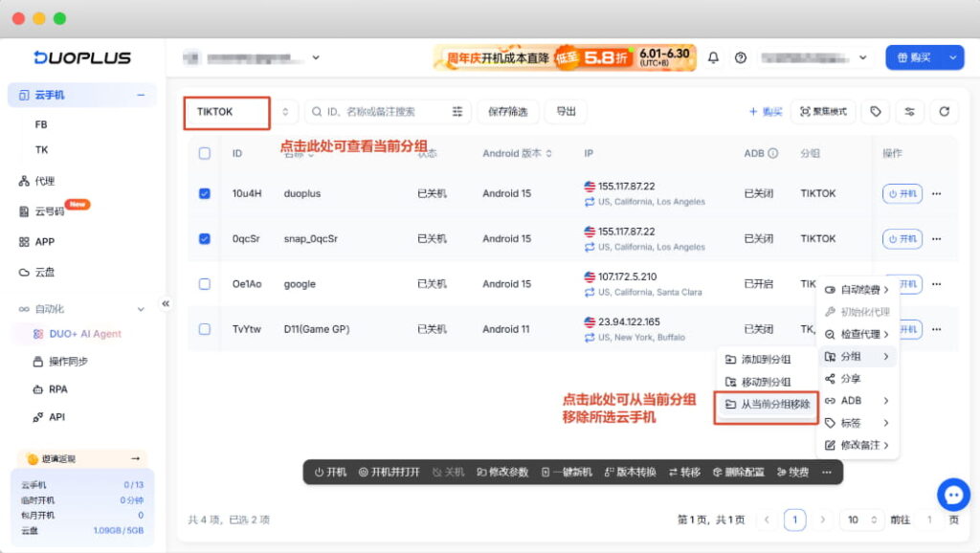Click the refresh list icon
Screen dimensions: 980x553
(944, 111)
